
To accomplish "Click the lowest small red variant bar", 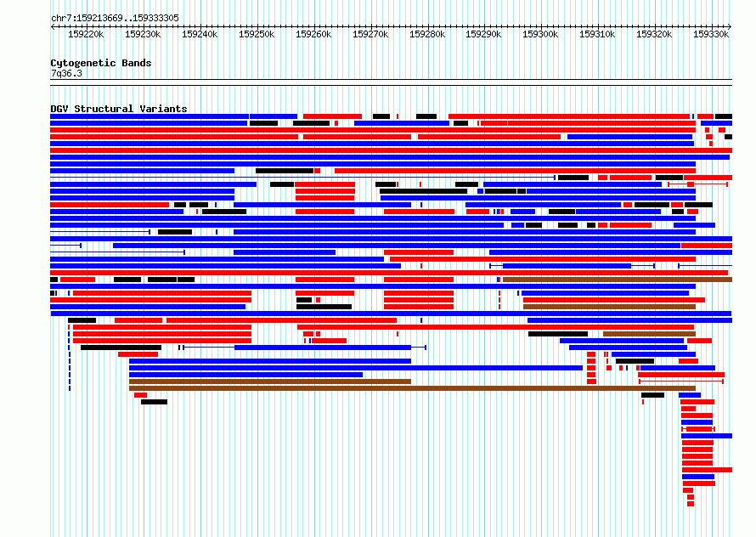I will (691, 504).
